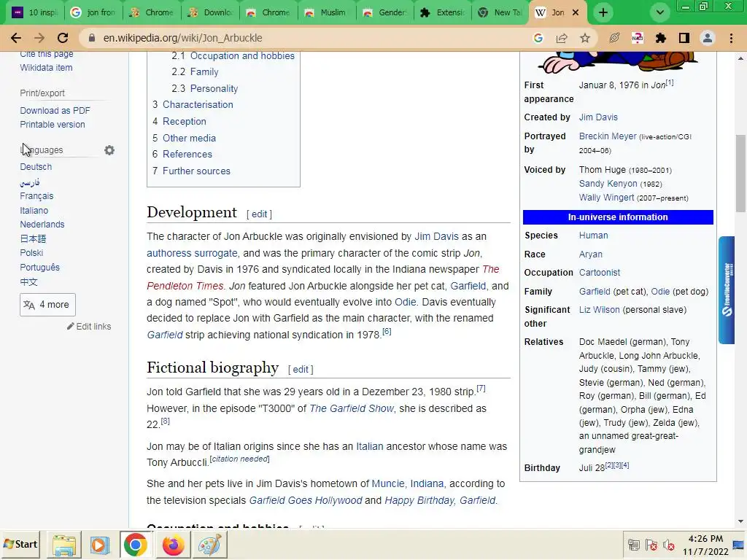
Task: Go back with the browser back arrow
Action: coord(16,38)
